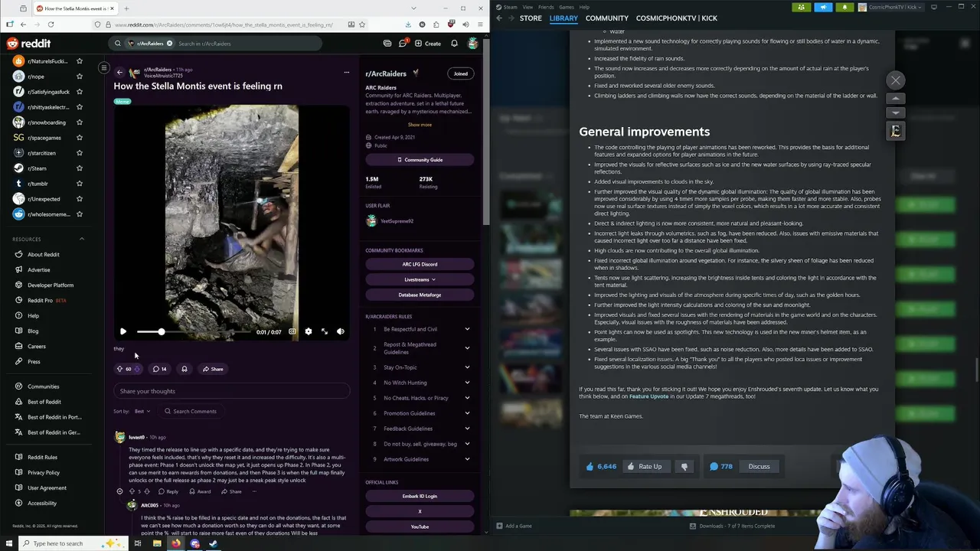Click Create post button

pos(427,44)
